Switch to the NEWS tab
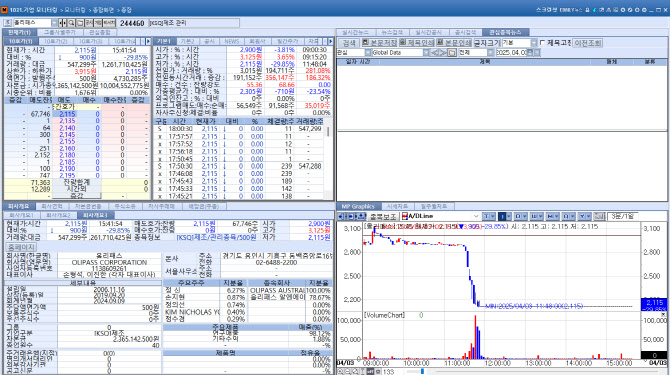This screenshot has width=670, height=375. point(232,41)
